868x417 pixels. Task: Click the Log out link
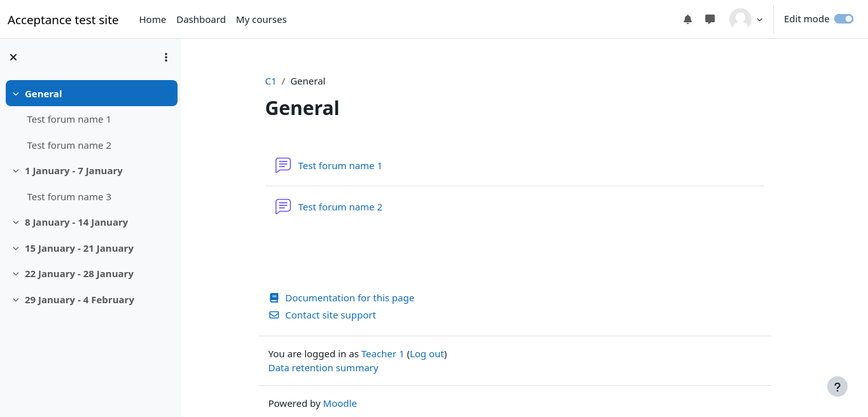point(426,354)
